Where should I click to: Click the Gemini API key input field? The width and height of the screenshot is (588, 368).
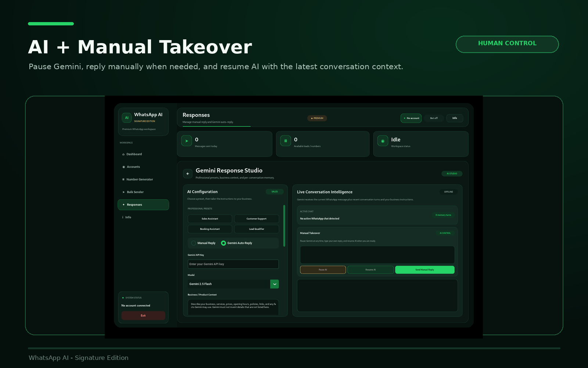point(233,264)
